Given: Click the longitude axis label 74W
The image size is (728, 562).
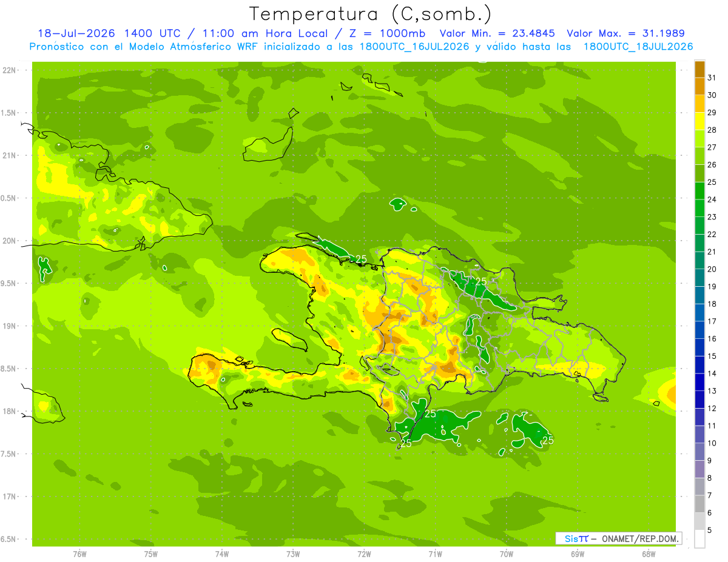Looking at the screenshot, I should pyautogui.click(x=221, y=554).
